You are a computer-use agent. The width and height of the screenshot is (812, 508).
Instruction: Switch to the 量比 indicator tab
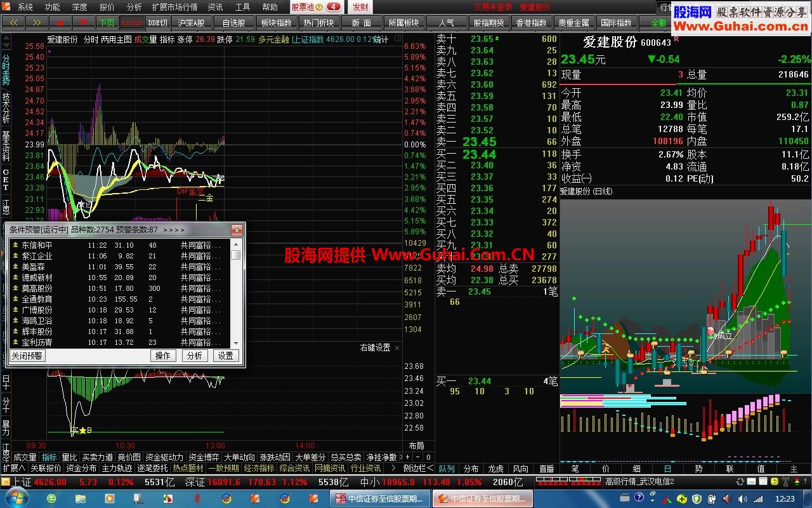tap(69, 457)
